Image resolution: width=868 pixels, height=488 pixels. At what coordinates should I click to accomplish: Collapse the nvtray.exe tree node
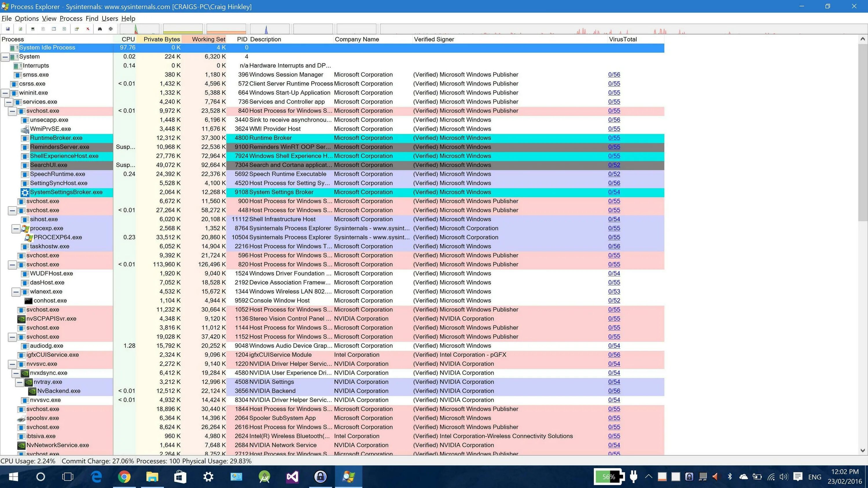click(20, 382)
